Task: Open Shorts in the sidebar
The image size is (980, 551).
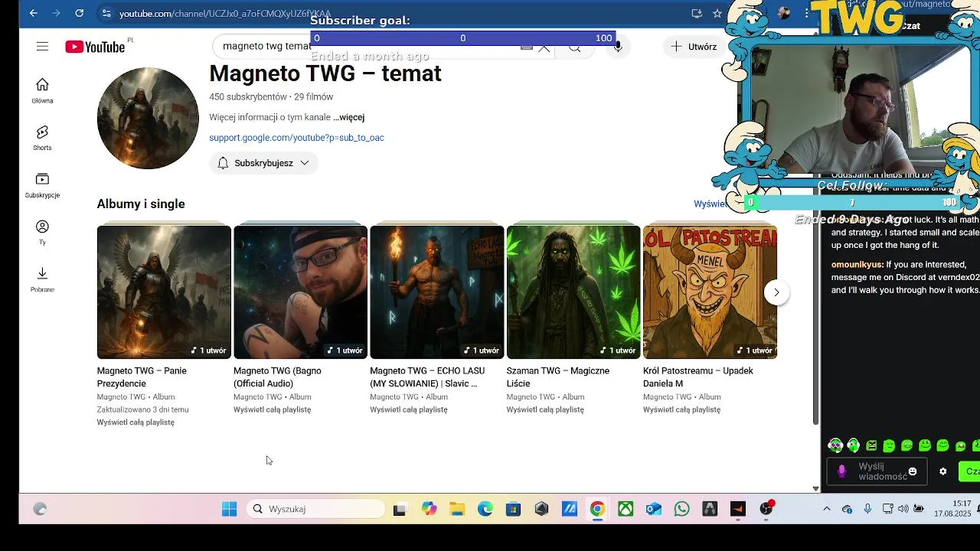Action: click(42, 138)
